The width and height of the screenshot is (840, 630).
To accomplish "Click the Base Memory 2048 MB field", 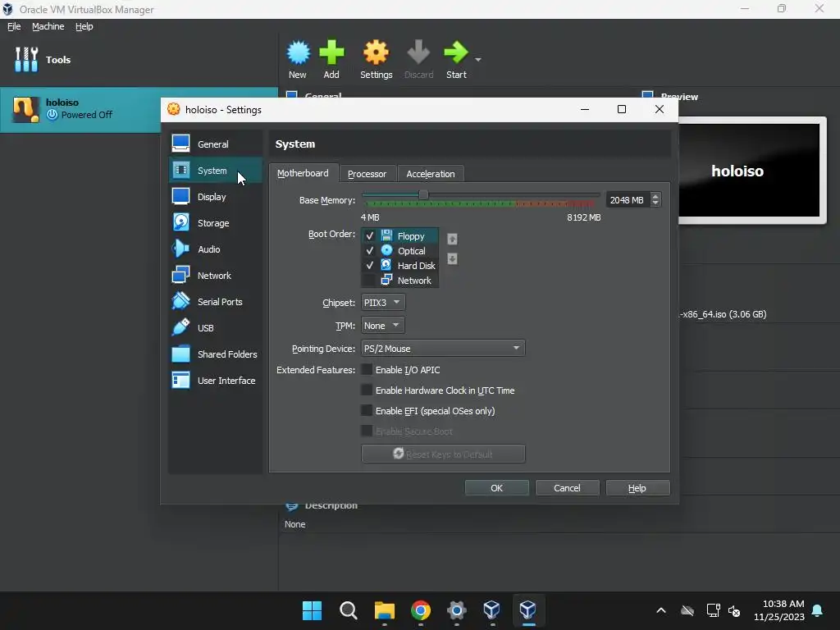I will pos(628,200).
